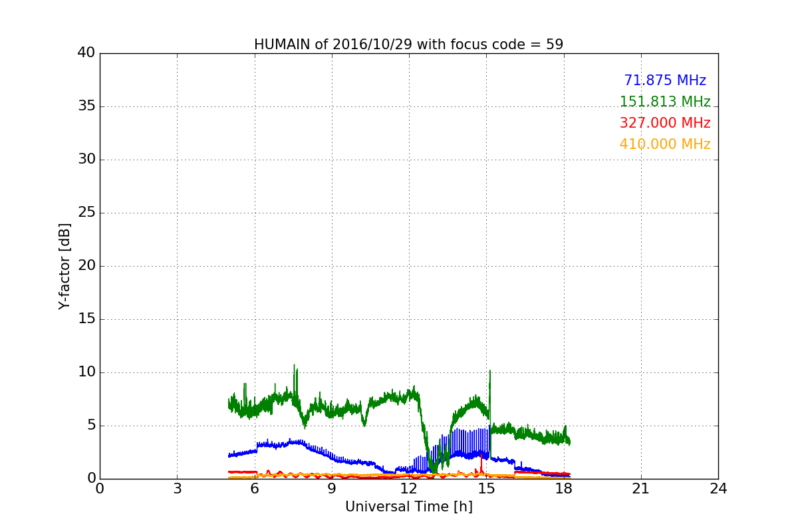Click the x-axis tick label '15'

[486, 488]
